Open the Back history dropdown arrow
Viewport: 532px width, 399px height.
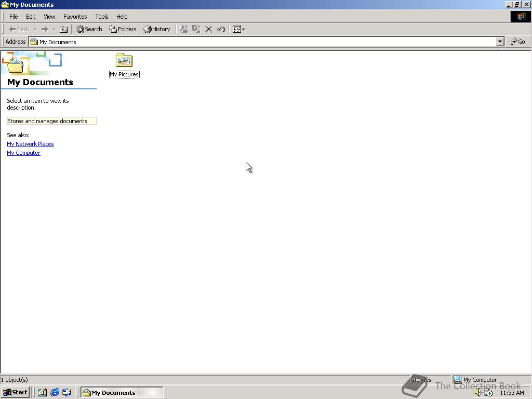click(35, 29)
